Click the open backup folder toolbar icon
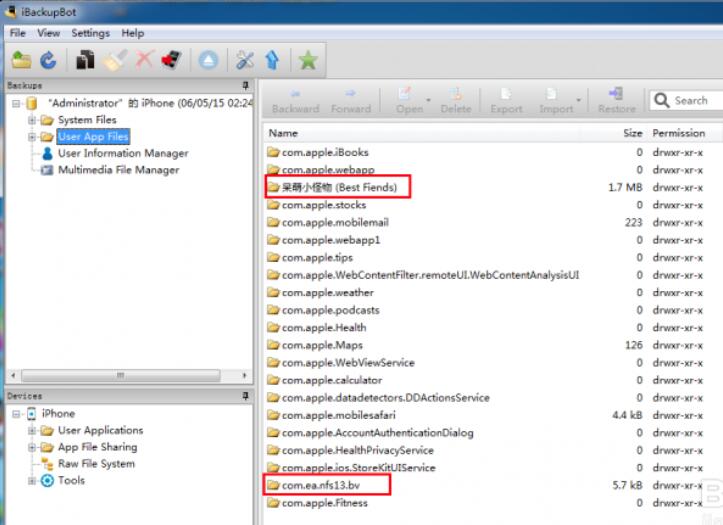Screen dimensions: 723x525 (x=21, y=60)
